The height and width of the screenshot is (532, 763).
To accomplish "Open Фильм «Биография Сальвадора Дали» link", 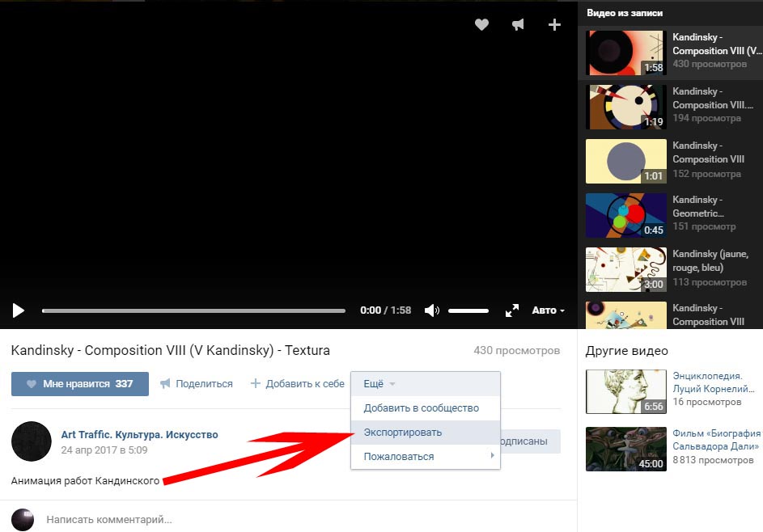I will (717, 440).
